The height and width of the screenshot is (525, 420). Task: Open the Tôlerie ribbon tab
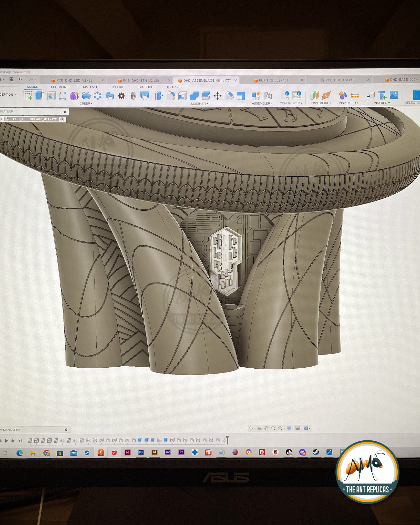[117, 87]
